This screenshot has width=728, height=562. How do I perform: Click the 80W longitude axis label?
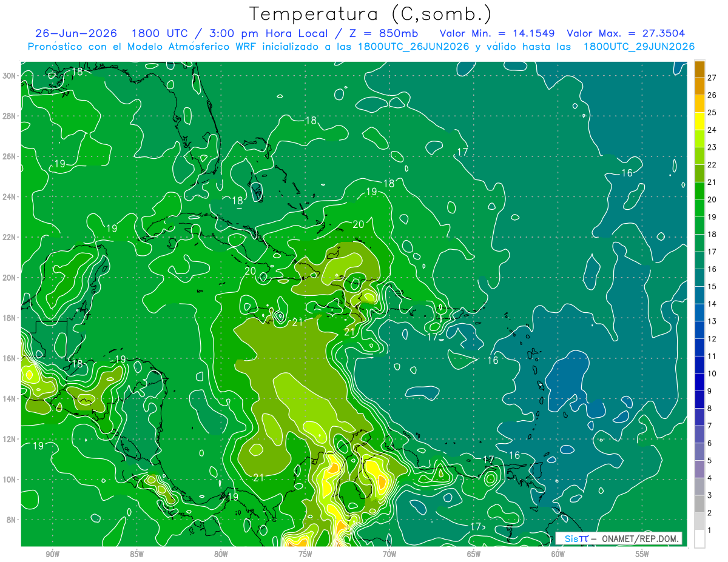pos(221,554)
